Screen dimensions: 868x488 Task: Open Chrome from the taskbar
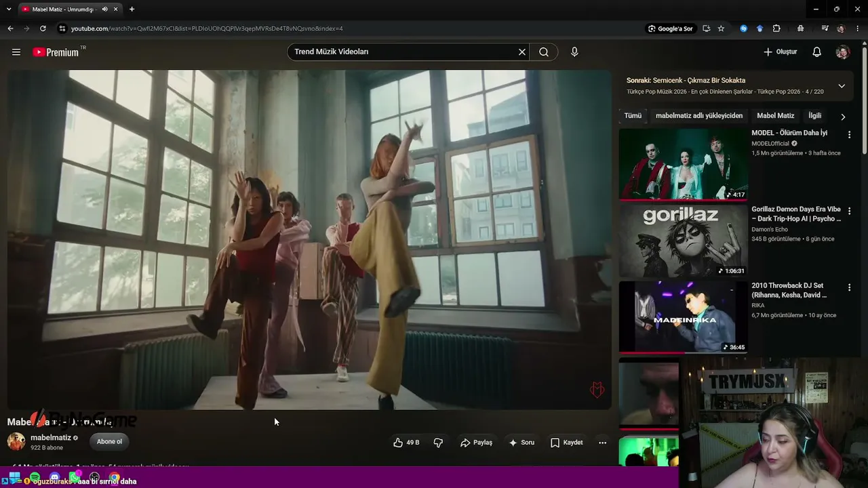(115, 479)
